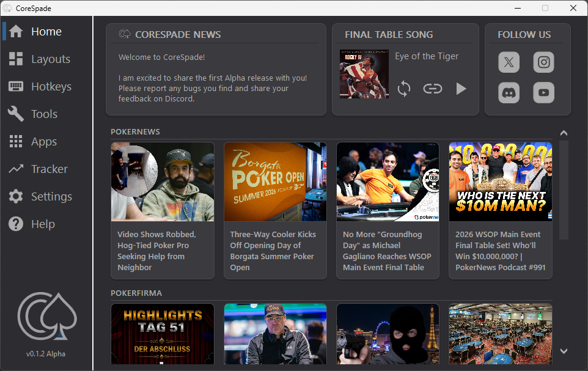The image size is (588, 371).
Task: Open the Instagram social link
Action: 543,62
